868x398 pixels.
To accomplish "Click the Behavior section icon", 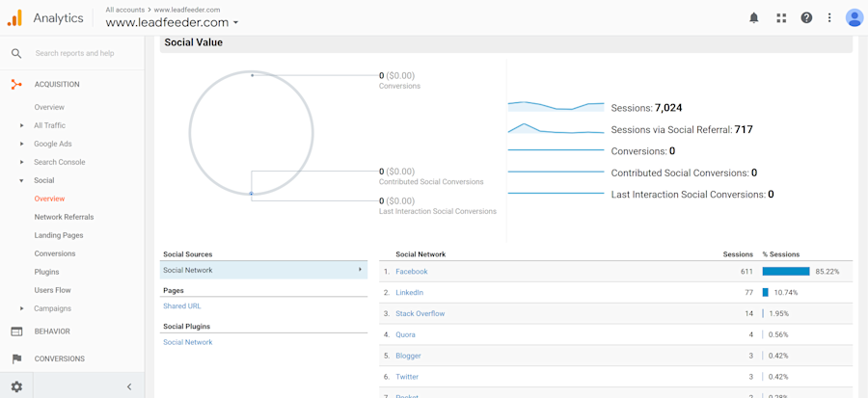I will pos(16,332).
